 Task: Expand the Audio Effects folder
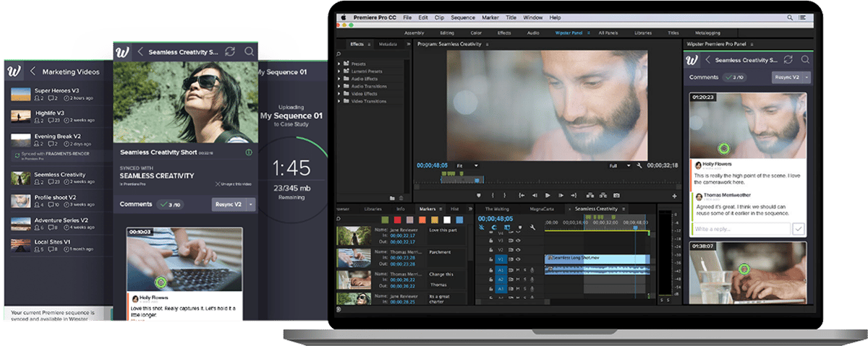click(339, 78)
